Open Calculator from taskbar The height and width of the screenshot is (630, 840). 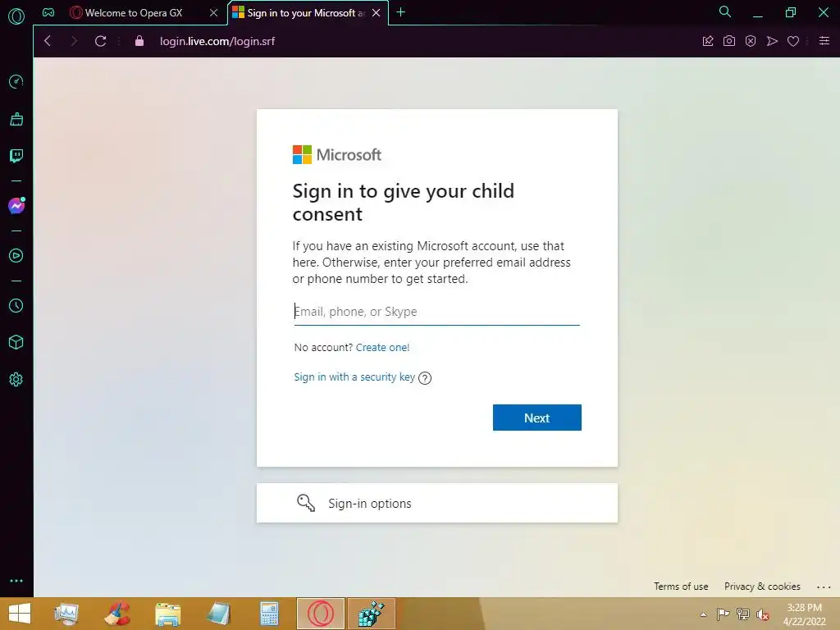(x=269, y=614)
